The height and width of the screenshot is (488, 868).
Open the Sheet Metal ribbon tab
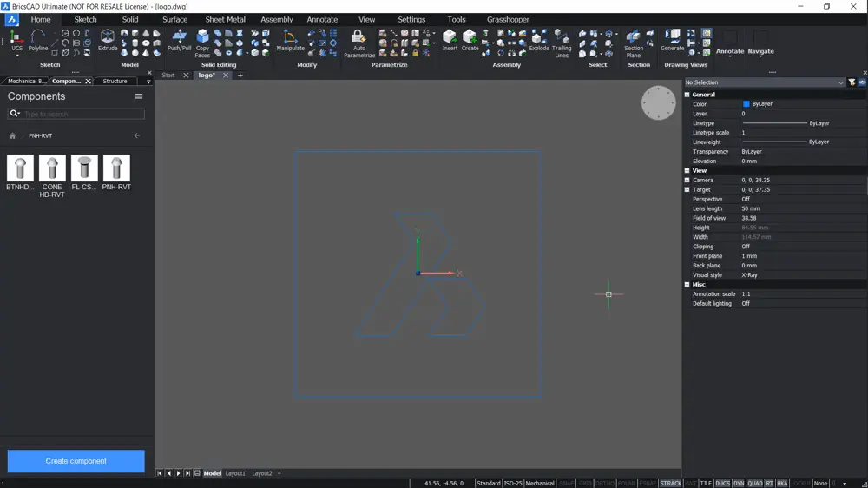225,19
